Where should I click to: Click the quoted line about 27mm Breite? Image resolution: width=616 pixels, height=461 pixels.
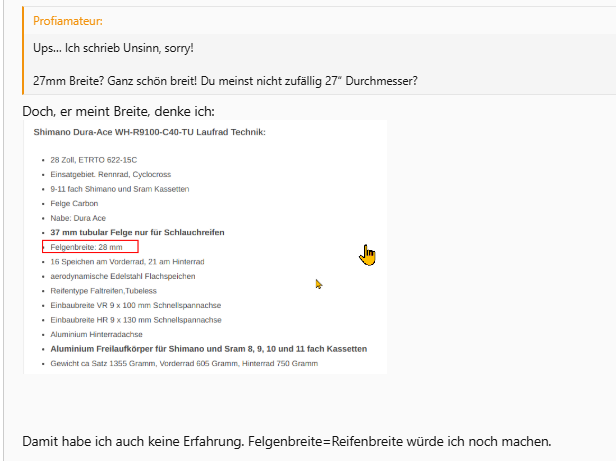click(224, 80)
